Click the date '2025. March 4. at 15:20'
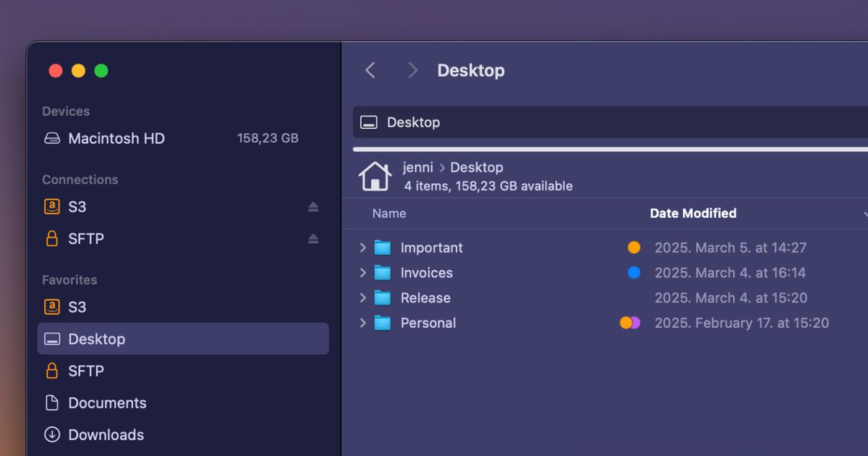 click(x=731, y=297)
